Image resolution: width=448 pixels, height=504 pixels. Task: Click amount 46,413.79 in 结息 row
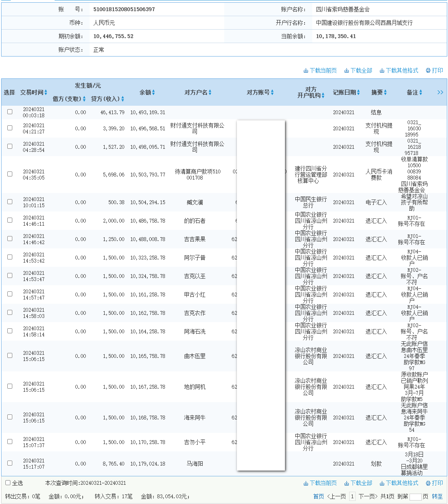pyautogui.click(x=113, y=113)
